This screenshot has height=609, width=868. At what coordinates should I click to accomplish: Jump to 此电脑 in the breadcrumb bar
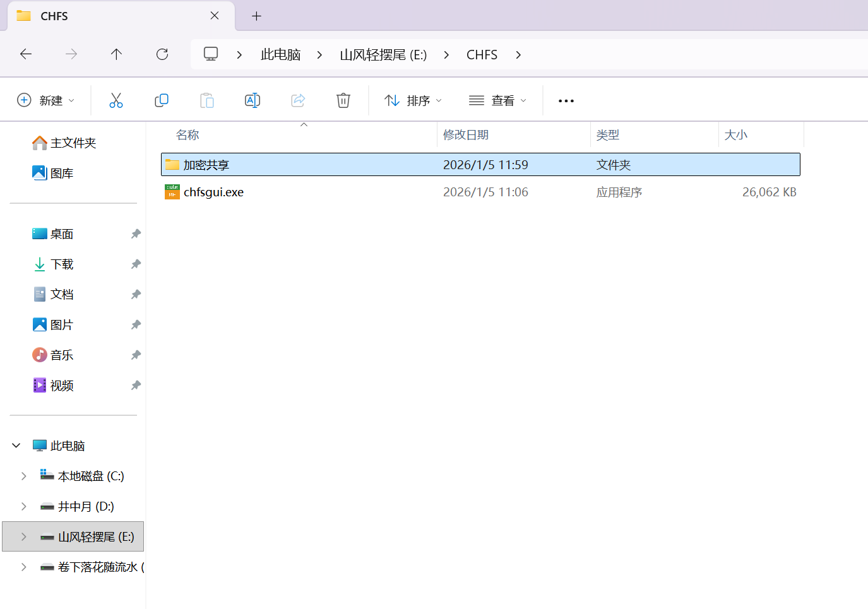tap(280, 54)
